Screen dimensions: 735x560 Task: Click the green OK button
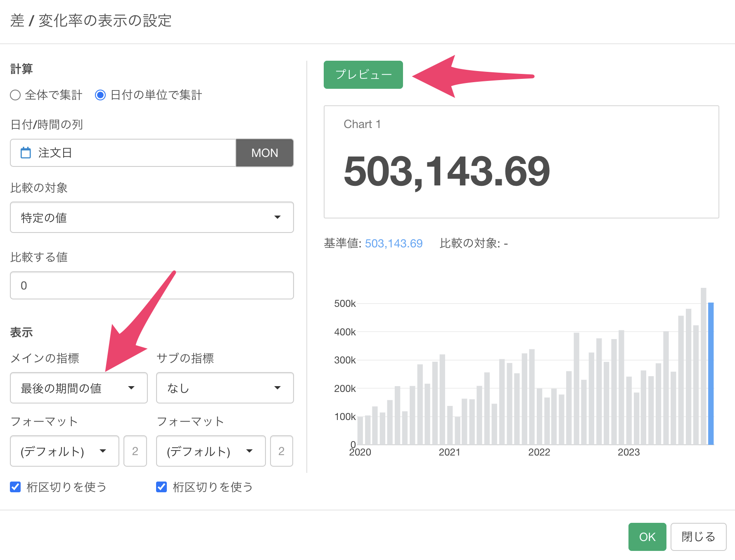click(647, 537)
